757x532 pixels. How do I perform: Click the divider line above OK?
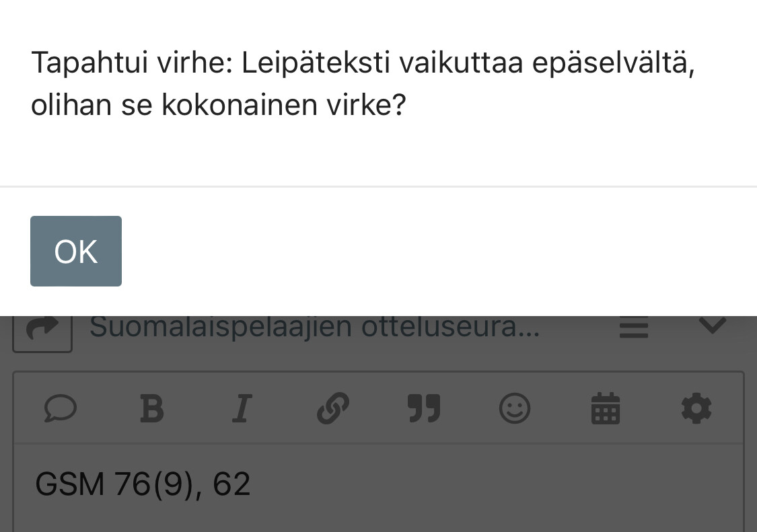(x=378, y=186)
